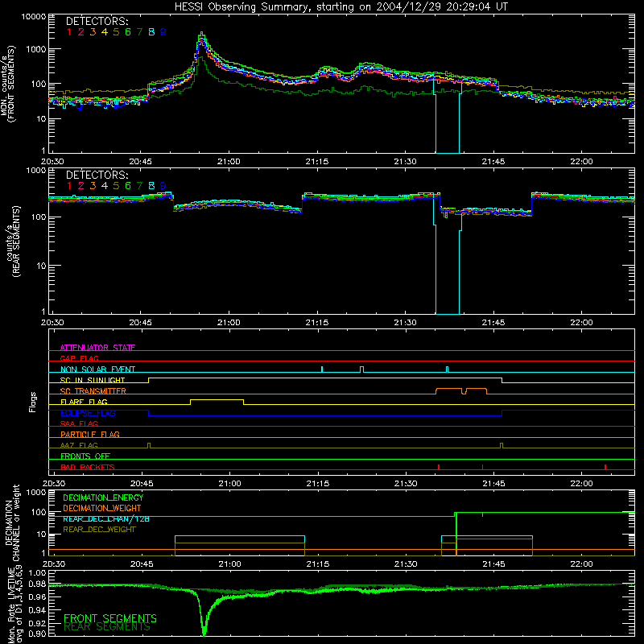Select red detector 1 in front segments legend

point(69,32)
